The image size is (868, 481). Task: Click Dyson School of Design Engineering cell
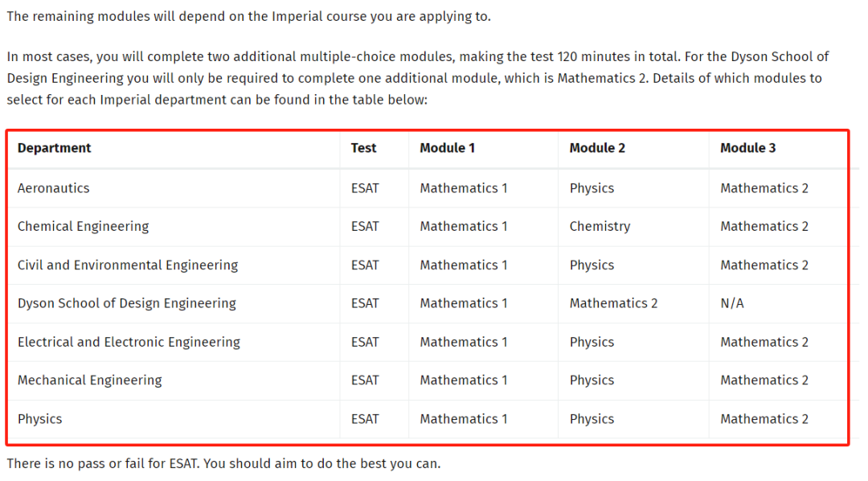pyautogui.click(x=127, y=303)
